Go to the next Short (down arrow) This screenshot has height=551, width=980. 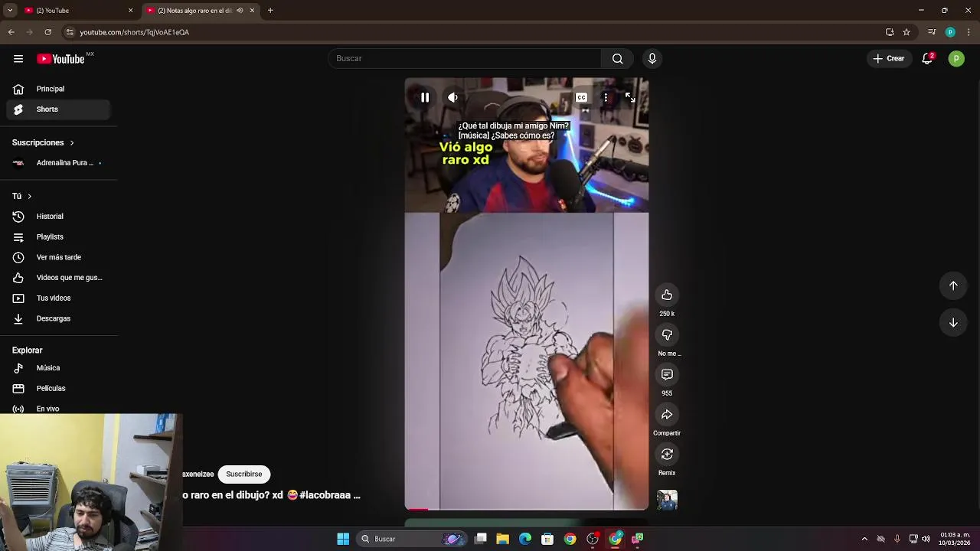[x=953, y=322]
